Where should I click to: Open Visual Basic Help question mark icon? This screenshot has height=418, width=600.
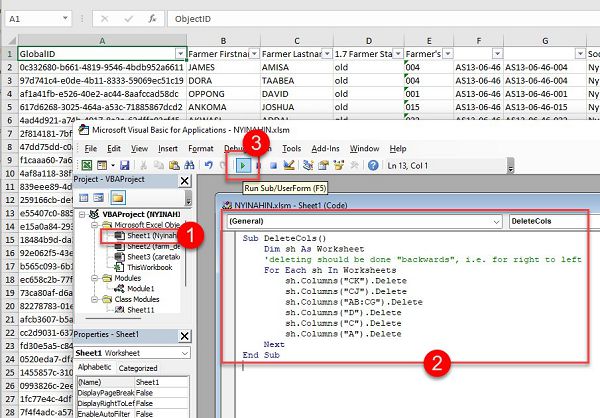(373, 165)
